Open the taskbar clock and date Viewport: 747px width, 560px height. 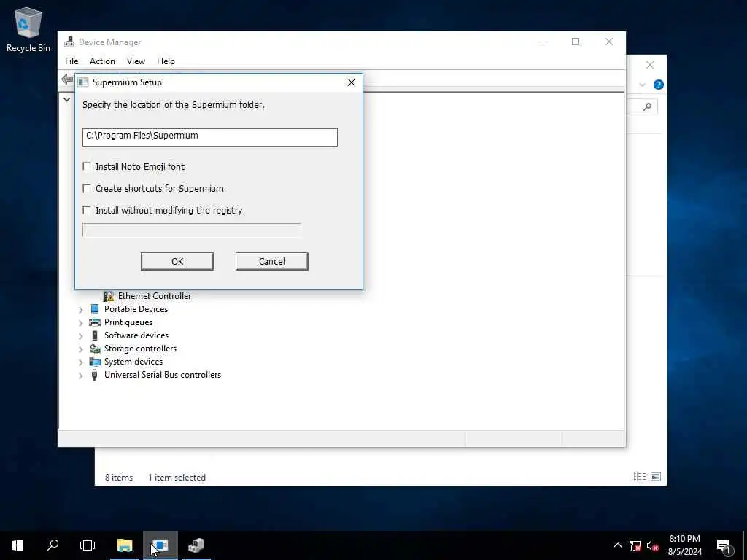point(684,545)
